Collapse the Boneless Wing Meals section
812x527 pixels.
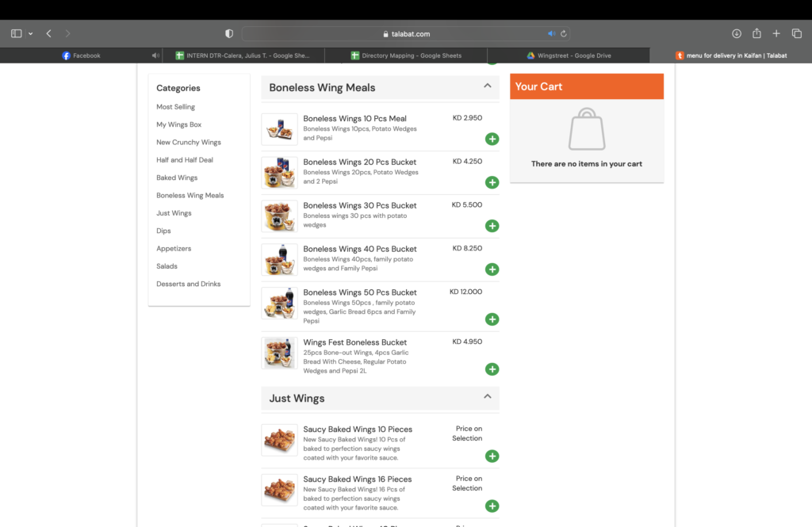[x=488, y=86]
